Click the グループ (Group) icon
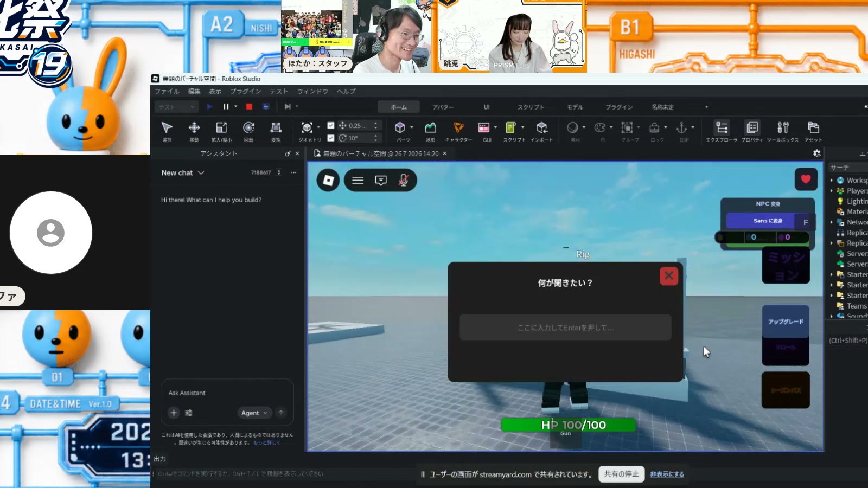The image size is (868, 488). (x=627, y=128)
